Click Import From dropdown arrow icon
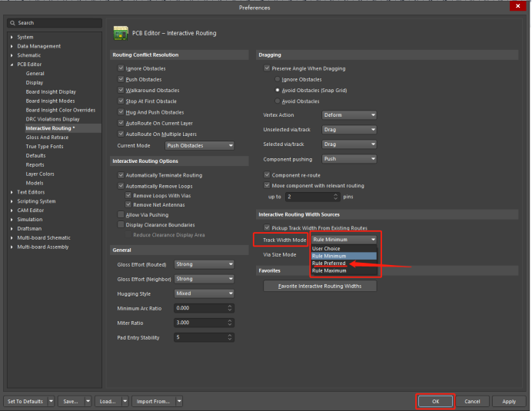 (178, 401)
